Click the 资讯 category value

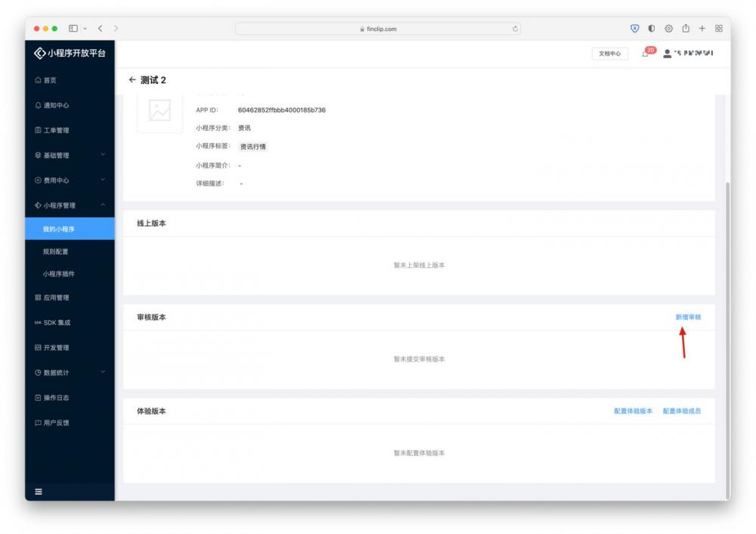tap(244, 128)
